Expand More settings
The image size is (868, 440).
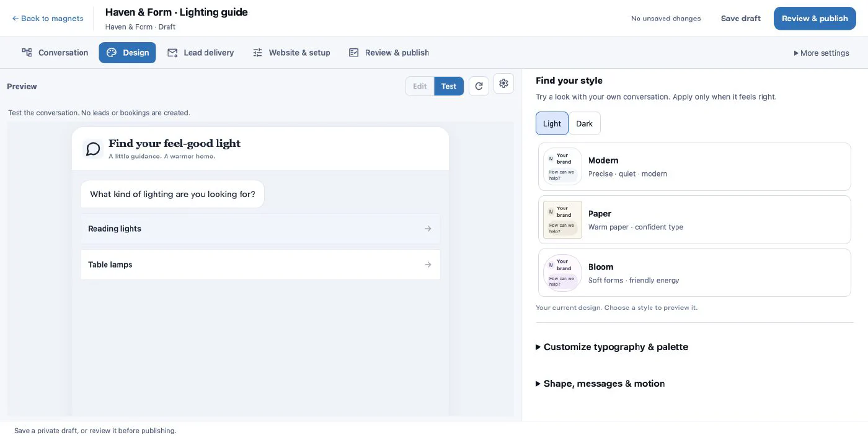pos(821,53)
